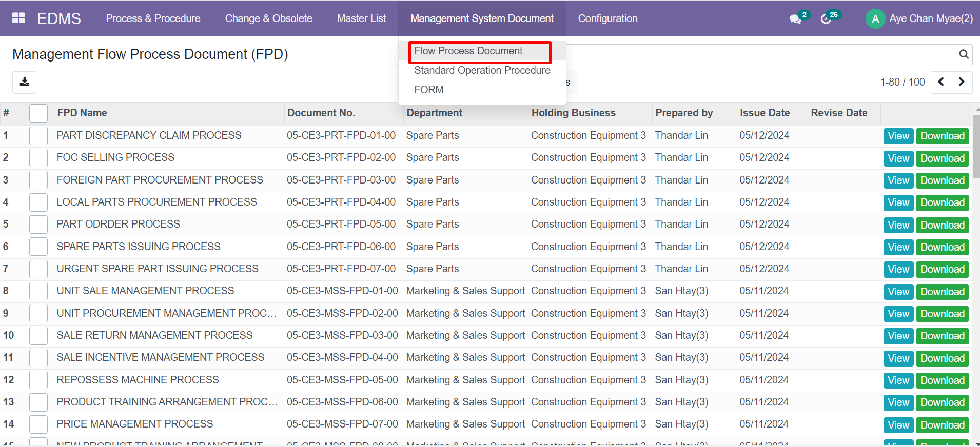Click the user avatar icon
This screenshot has height=447, width=980.
click(x=875, y=19)
